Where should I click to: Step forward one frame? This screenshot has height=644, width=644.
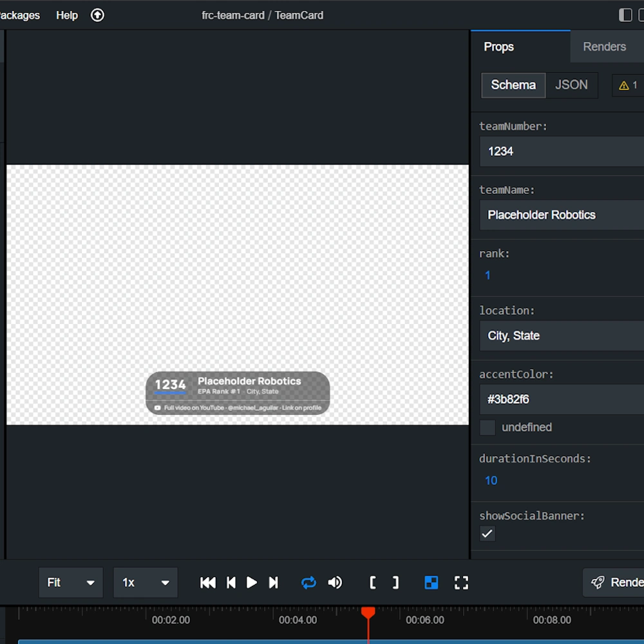point(273,582)
